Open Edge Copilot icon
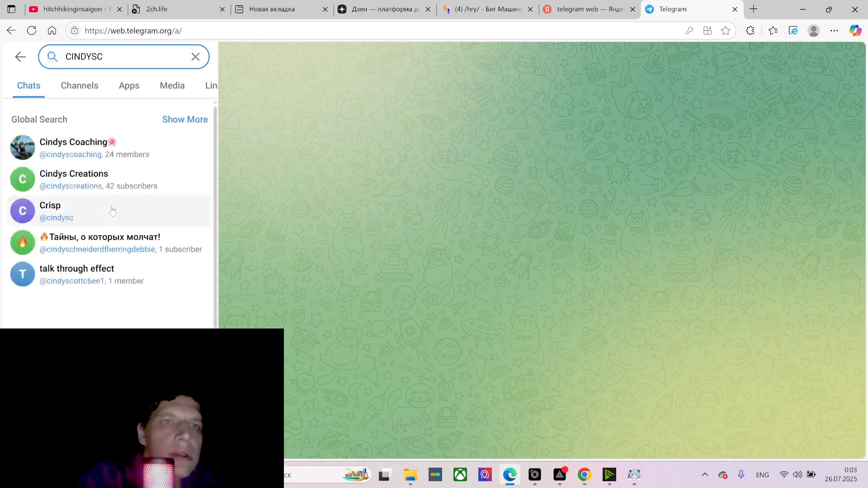This screenshot has width=868, height=488. pyautogui.click(x=855, y=31)
